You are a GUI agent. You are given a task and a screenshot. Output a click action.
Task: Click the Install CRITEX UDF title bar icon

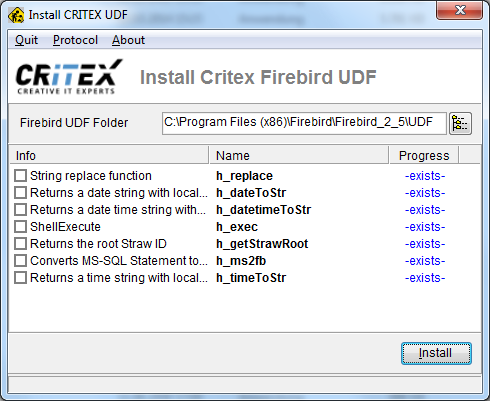point(16,15)
